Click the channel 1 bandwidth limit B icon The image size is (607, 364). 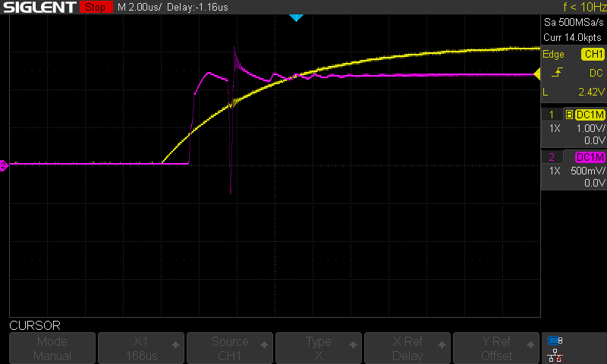569,115
